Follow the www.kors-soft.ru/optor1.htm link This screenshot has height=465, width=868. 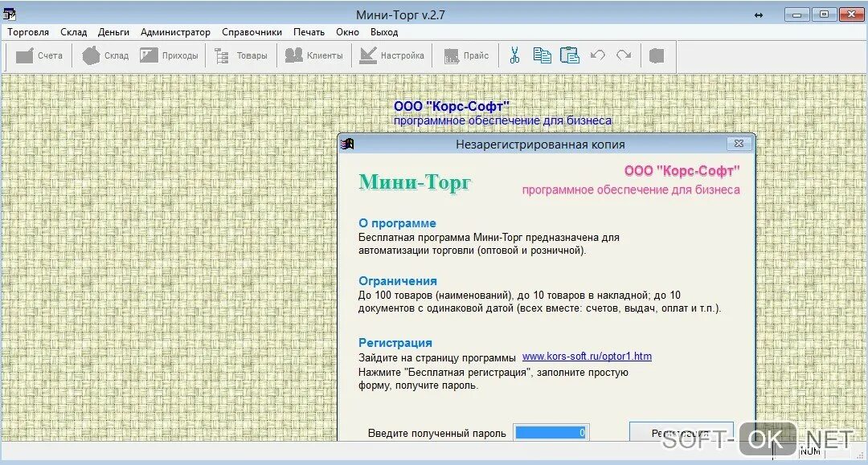[587, 357]
